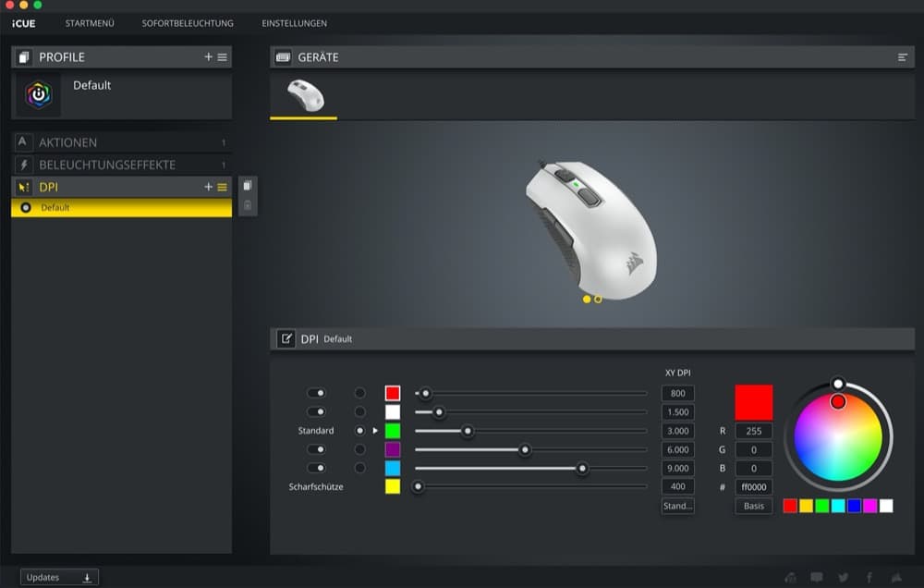Click the Default profile name
924x588 pixels.
point(91,85)
